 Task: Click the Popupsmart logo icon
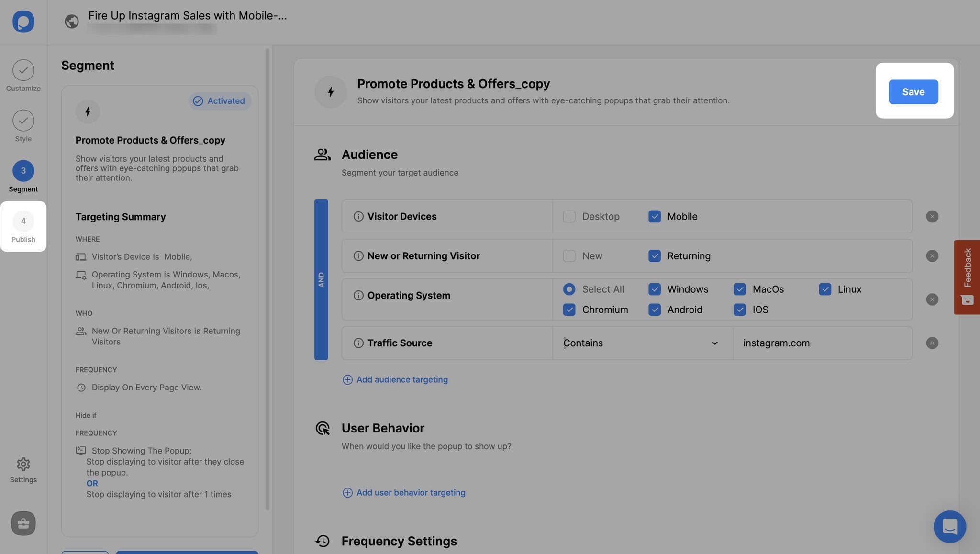[x=23, y=22]
